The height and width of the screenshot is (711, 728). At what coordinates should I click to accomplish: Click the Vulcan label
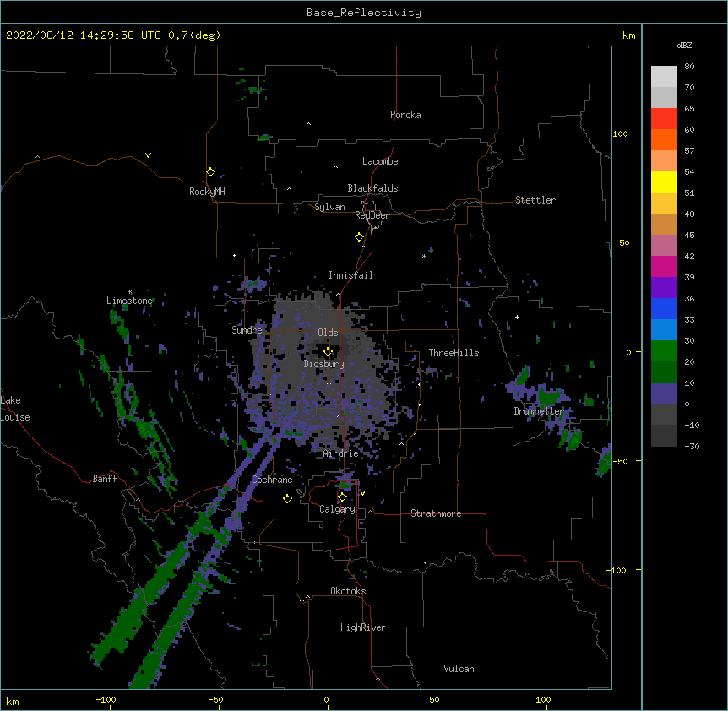(459, 669)
